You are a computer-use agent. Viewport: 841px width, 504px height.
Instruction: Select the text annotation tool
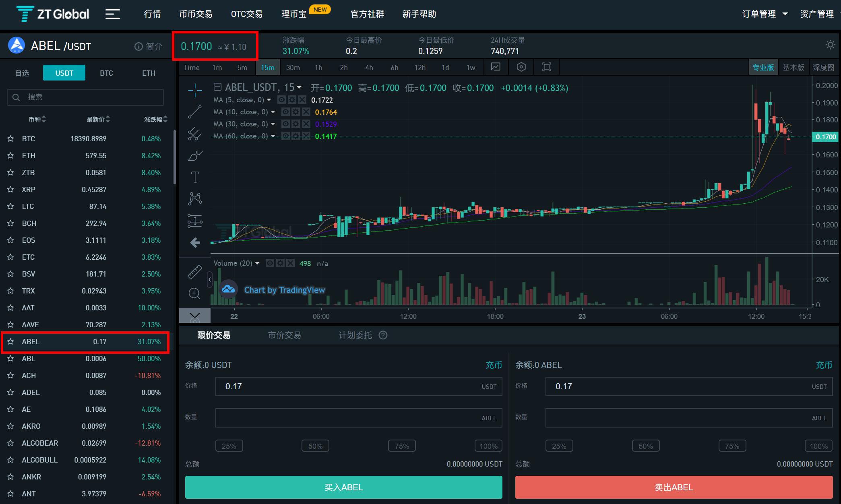[195, 177]
